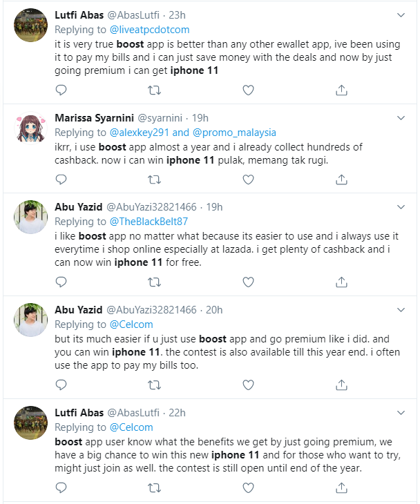
Task: Open the @liveatpcdotcom mention link
Action: tap(150, 30)
